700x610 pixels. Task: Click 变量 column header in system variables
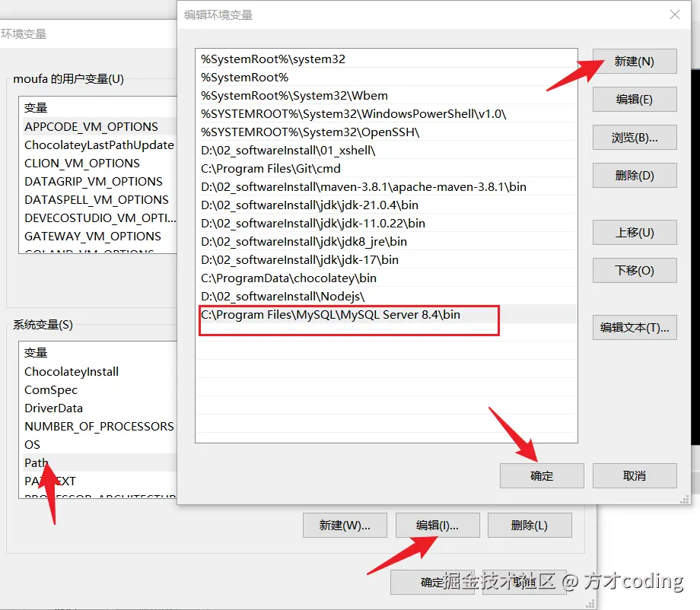[x=36, y=352]
